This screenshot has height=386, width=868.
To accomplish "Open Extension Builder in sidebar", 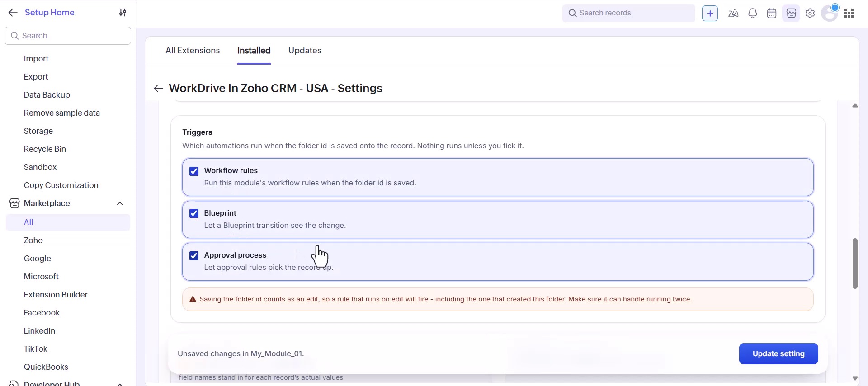I will (x=56, y=295).
